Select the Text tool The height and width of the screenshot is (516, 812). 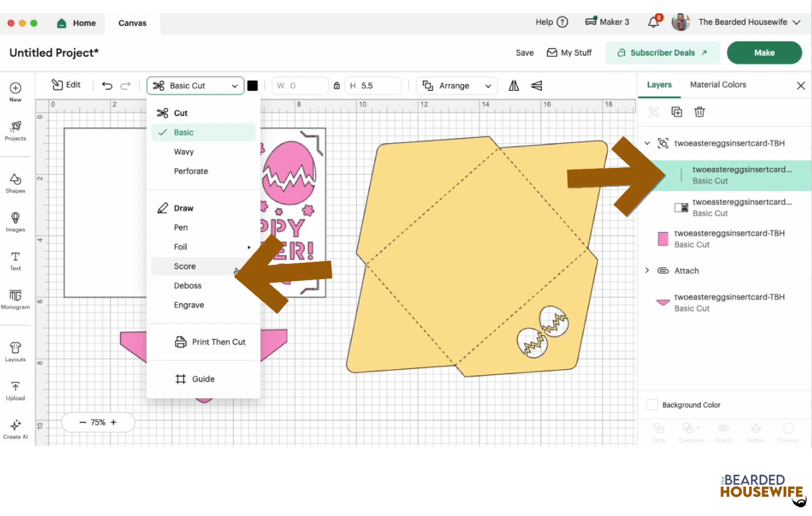pyautogui.click(x=15, y=260)
